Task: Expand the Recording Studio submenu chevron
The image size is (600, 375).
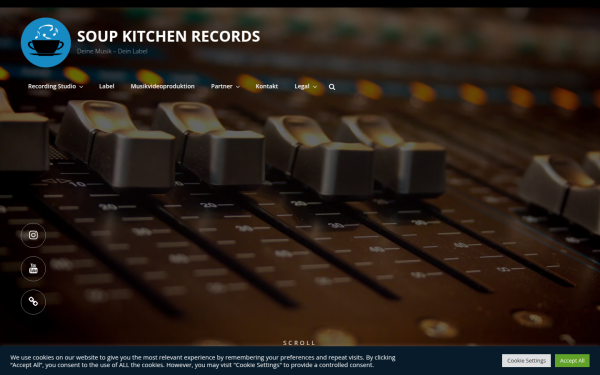Action: 81,87
